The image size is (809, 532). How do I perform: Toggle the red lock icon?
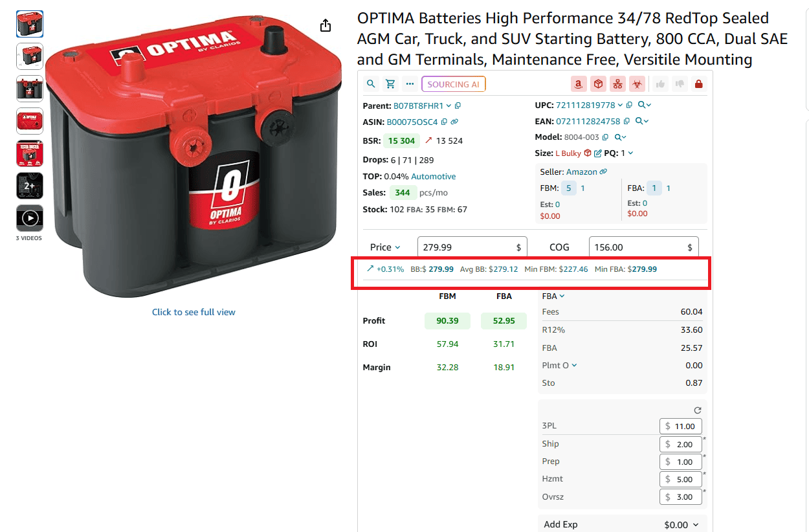[698, 83]
